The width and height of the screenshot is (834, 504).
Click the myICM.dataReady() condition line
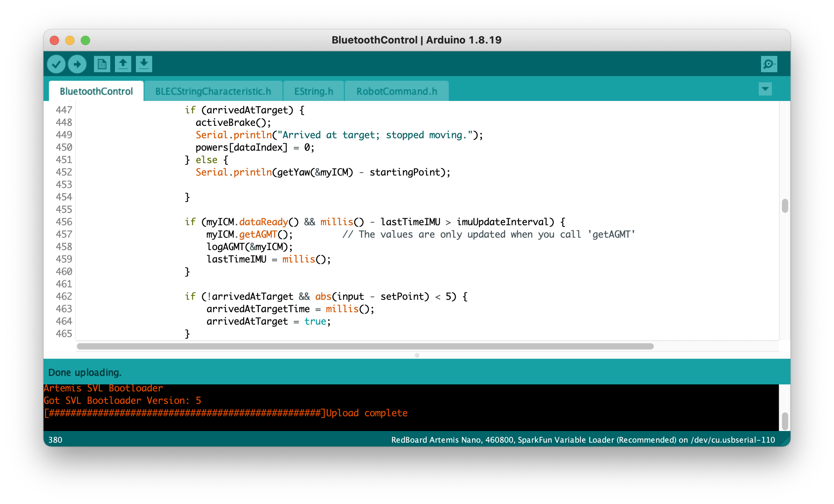(375, 222)
